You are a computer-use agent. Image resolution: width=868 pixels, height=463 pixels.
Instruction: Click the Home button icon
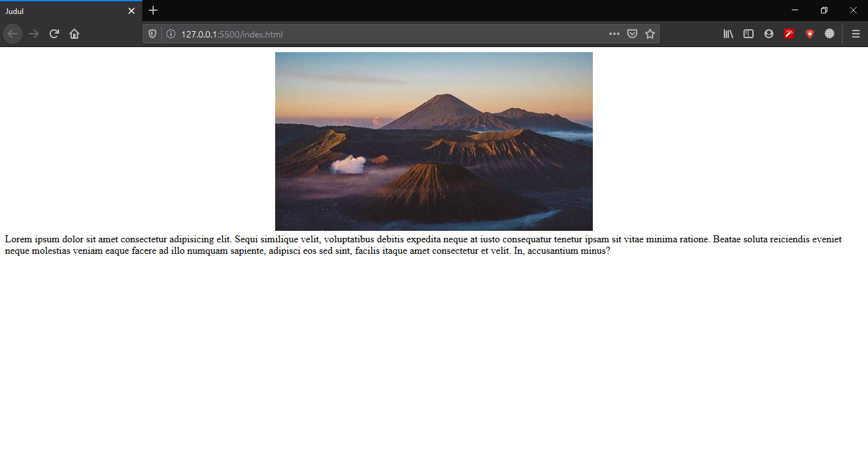coord(74,34)
